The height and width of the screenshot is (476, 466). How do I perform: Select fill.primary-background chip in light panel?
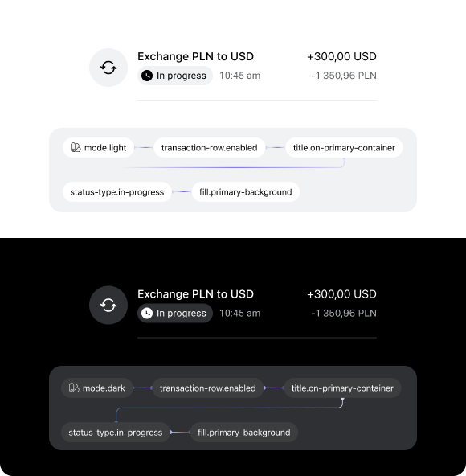click(x=246, y=192)
